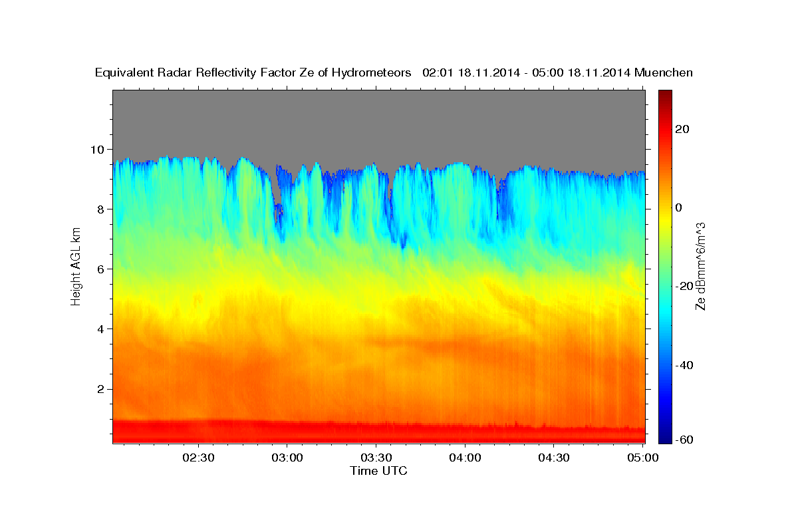Click the height tick label '10'
The height and width of the screenshot is (532, 798).
point(99,149)
